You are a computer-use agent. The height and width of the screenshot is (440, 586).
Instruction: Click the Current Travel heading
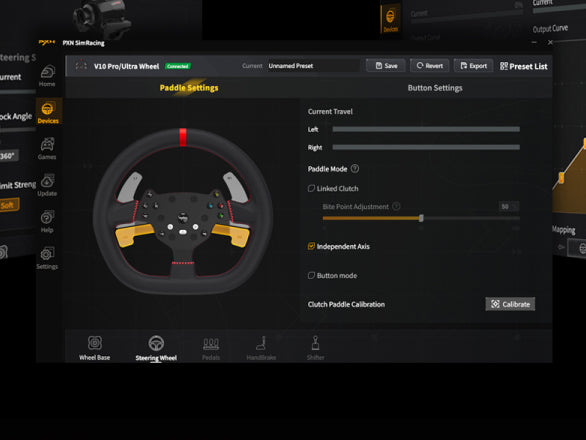click(x=330, y=111)
